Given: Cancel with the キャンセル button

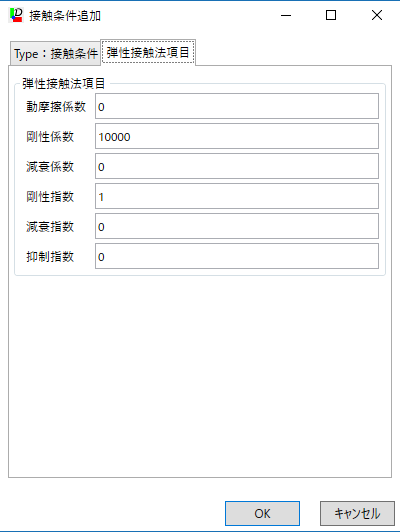Looking at the screenshot, I should 357,513.
